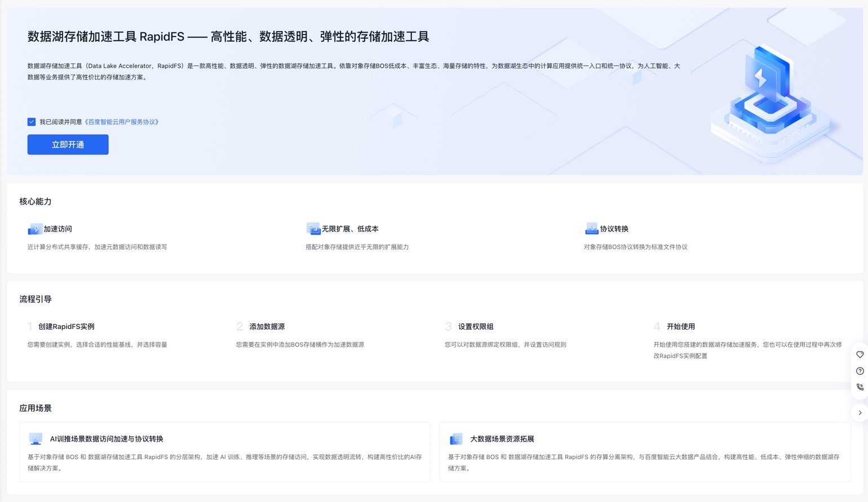Expand the floating sidebar chevron arrow
Image resolution: width=868 pixels, height=502 pixels.
tap(860, 413)
